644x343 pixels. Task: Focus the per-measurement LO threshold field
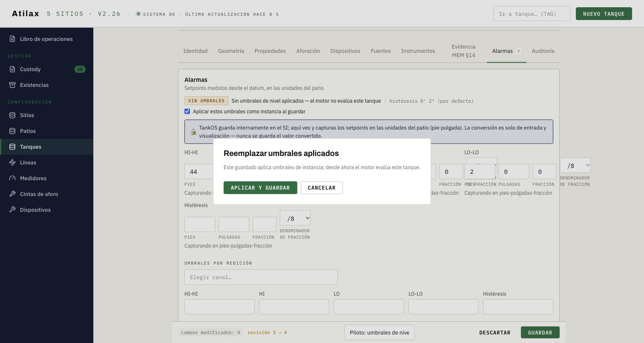coord(369,307)
